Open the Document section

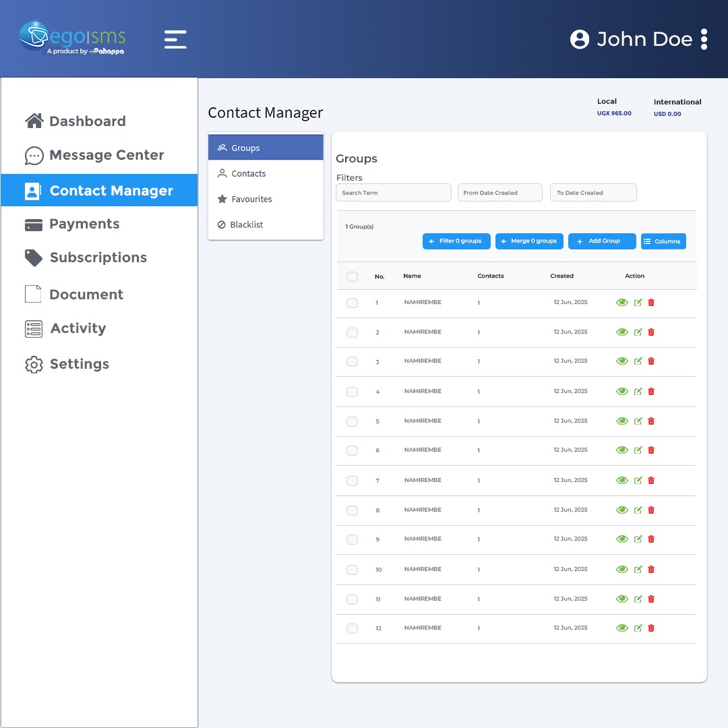(74, 295)
